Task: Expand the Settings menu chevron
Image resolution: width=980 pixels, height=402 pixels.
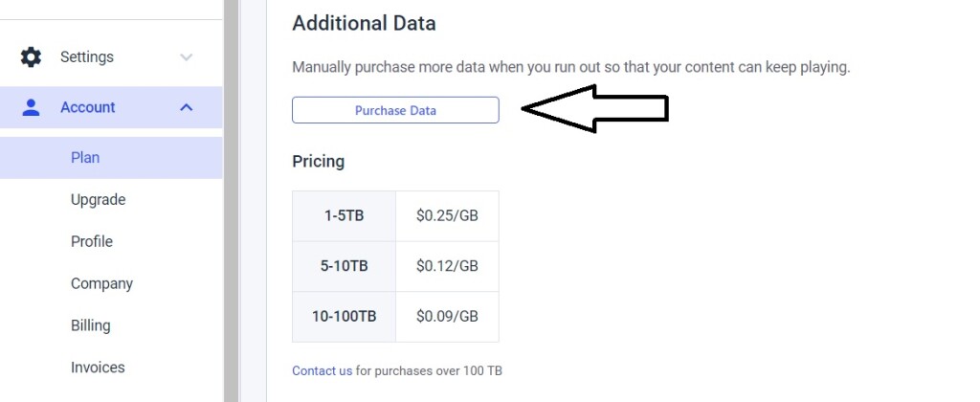Action: coord(187,57)
